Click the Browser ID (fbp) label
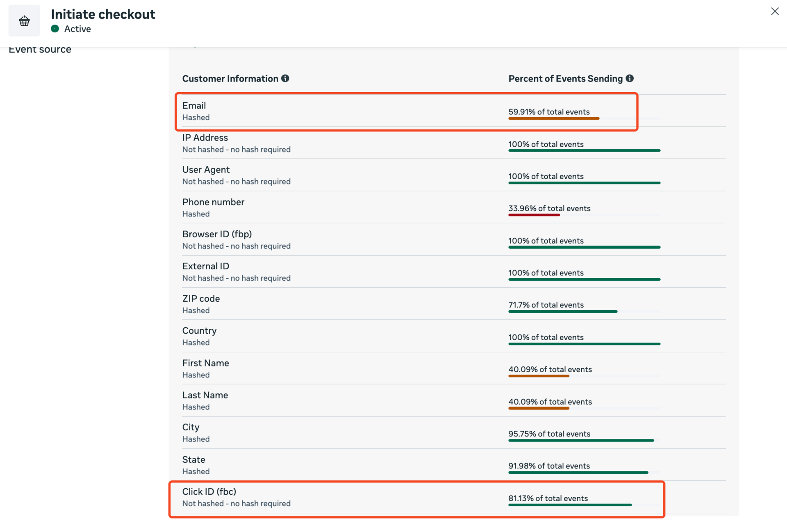Image resolution: width=787 pixels, height=532 pixels. (217, 234)
